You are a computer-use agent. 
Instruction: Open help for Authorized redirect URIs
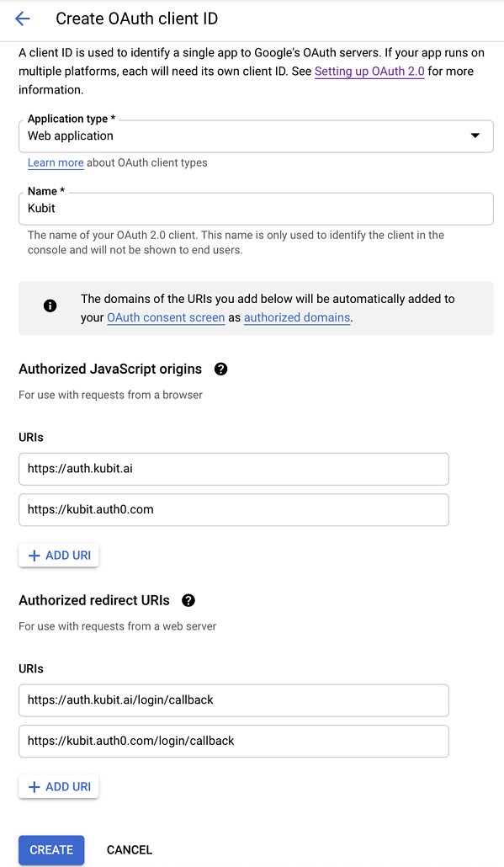click(x=188, y=600)
